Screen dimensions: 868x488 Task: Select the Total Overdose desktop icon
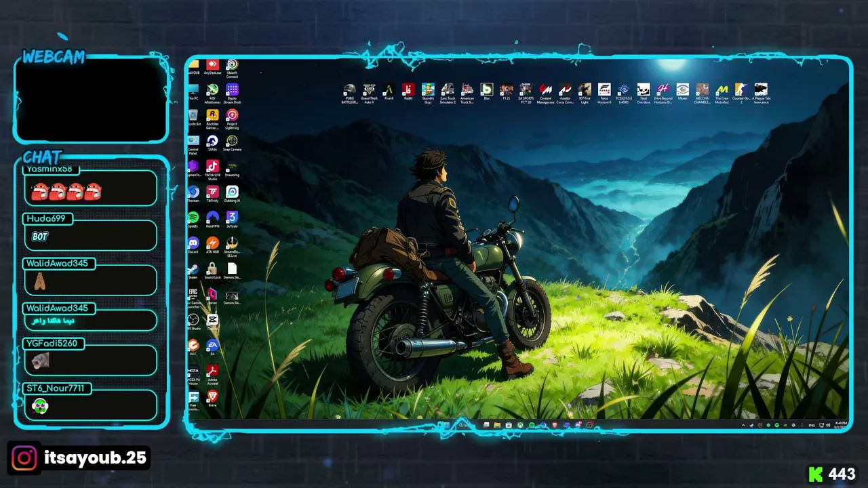[644, 94]
